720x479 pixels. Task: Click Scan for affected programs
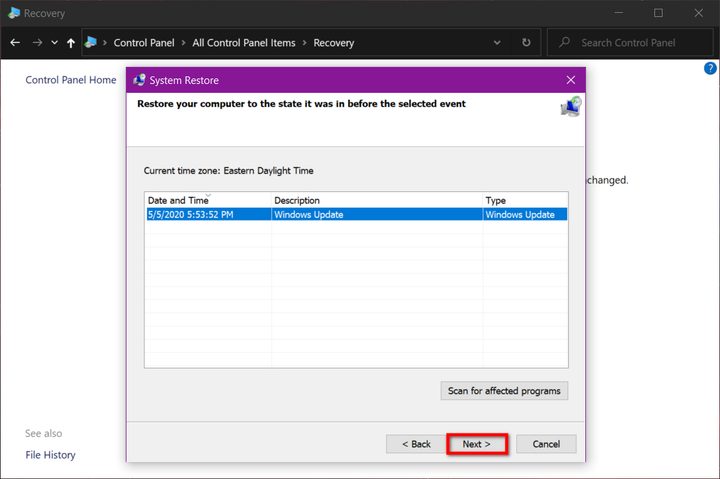click(x=504, y=391)
